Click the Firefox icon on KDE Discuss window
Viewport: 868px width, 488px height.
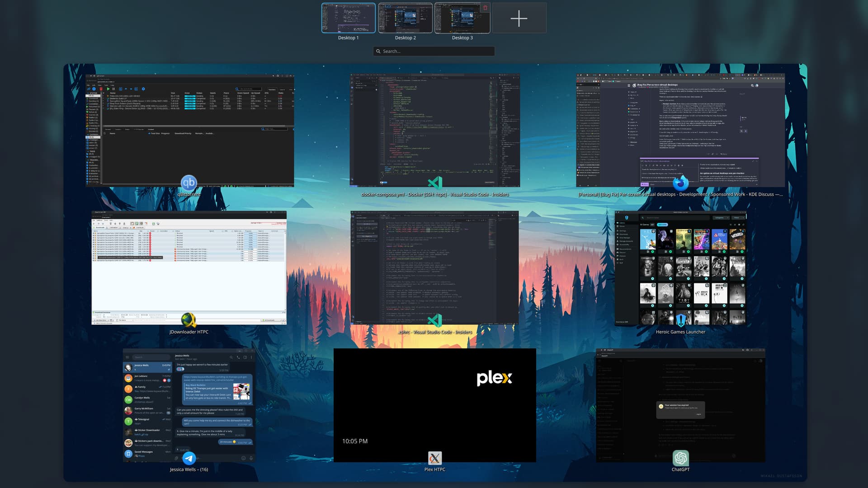click(680, 183)
